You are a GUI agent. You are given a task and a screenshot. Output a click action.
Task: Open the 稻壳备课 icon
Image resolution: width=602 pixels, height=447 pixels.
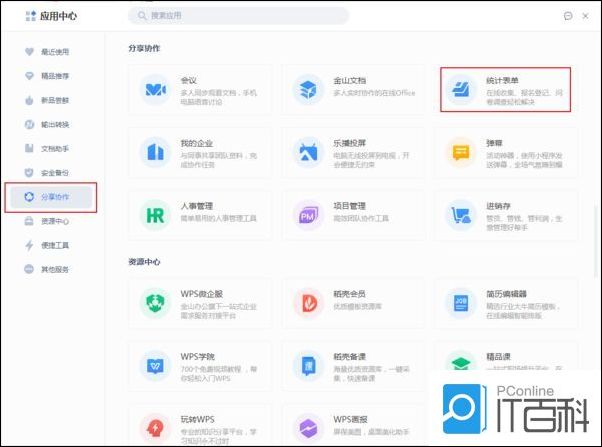click(308, 366)
